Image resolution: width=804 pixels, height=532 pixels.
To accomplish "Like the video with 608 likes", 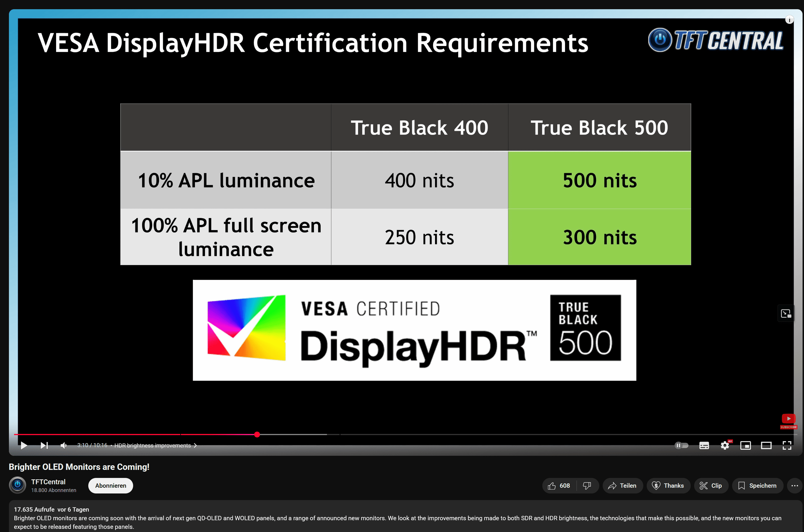I will pyautogui.click(x=559, y=485).
